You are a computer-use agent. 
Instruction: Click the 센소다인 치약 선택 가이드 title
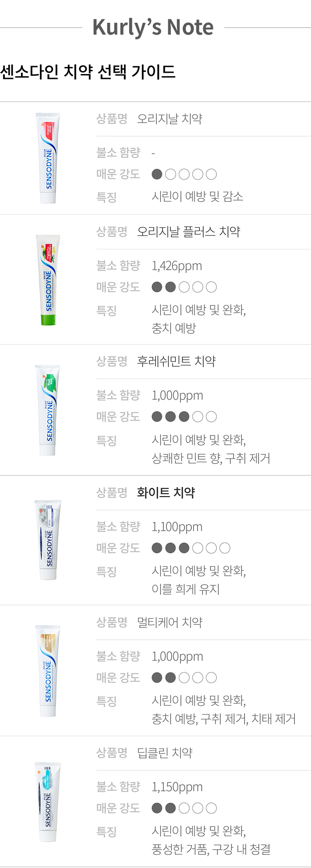coord(88,71)
